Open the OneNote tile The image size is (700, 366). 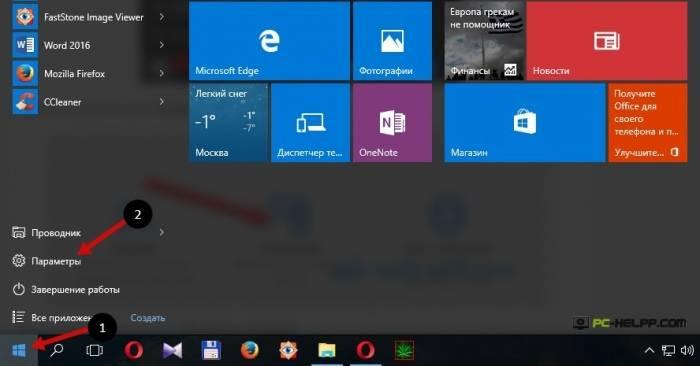(392, 123)
